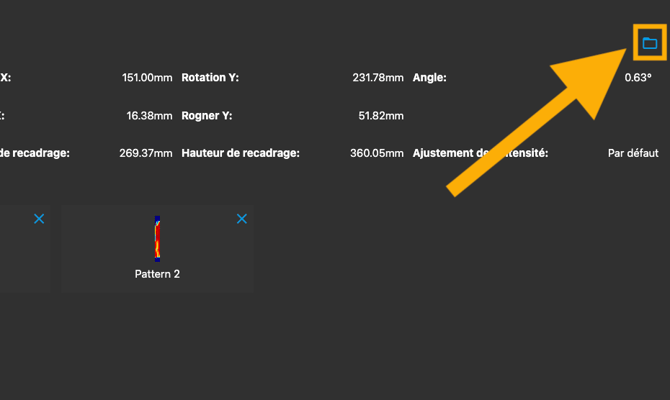Click the 16.38mm crop X value
Image resolution: width=670 pixels, height=400 pixels.
click(150, 115)
